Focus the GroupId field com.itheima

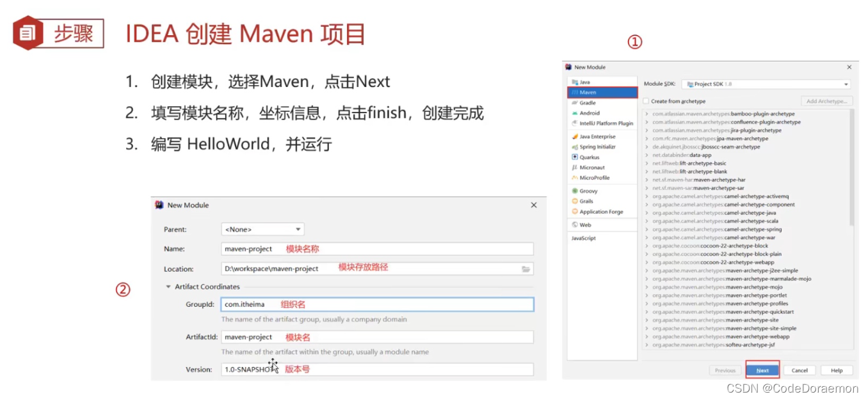click(377, 304)
